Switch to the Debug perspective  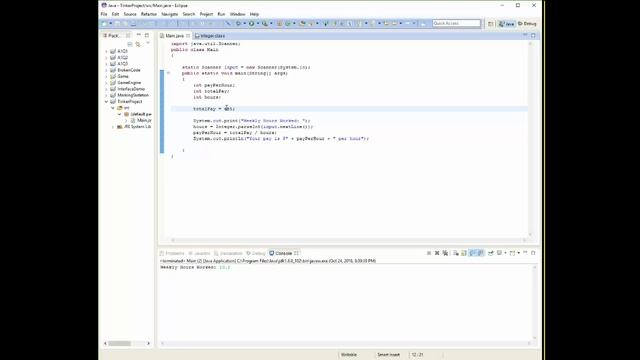tap(527, 24)
